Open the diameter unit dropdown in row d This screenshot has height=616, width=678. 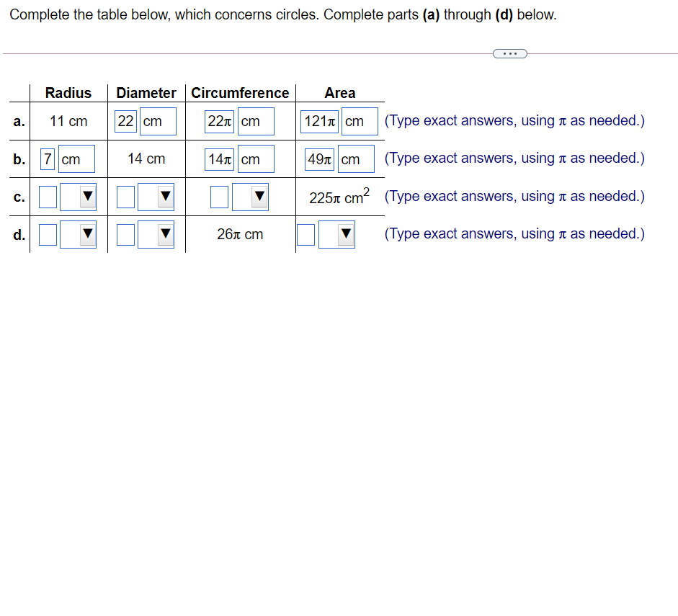click(164, 234)
